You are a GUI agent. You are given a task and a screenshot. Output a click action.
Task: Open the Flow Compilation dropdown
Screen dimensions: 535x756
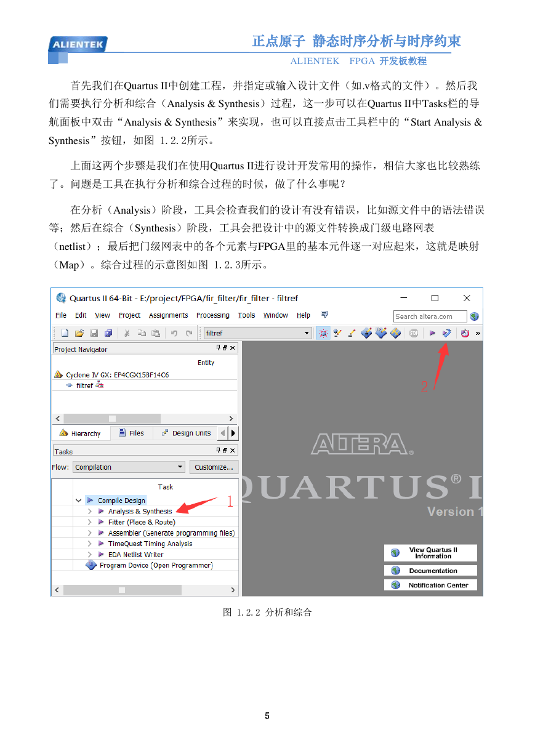click(129, 467)
